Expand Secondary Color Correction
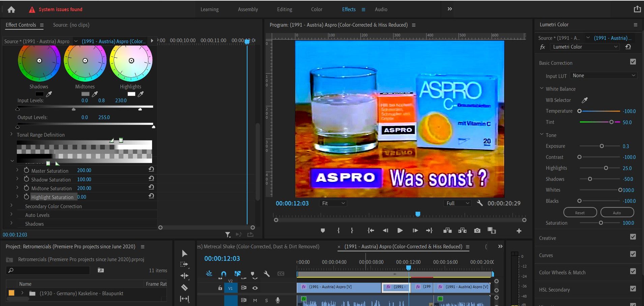This screenshot has height=306, width=644. 11,205
